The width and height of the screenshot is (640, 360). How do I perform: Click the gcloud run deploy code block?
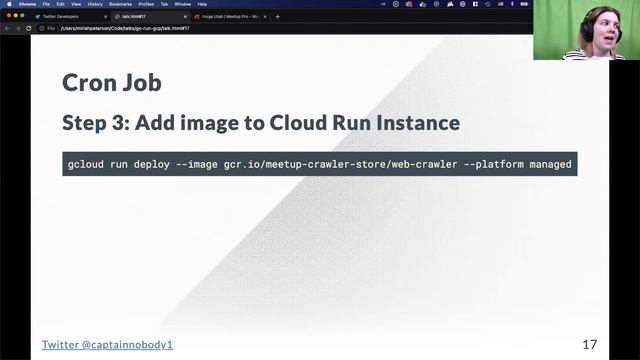coord(320,164)
